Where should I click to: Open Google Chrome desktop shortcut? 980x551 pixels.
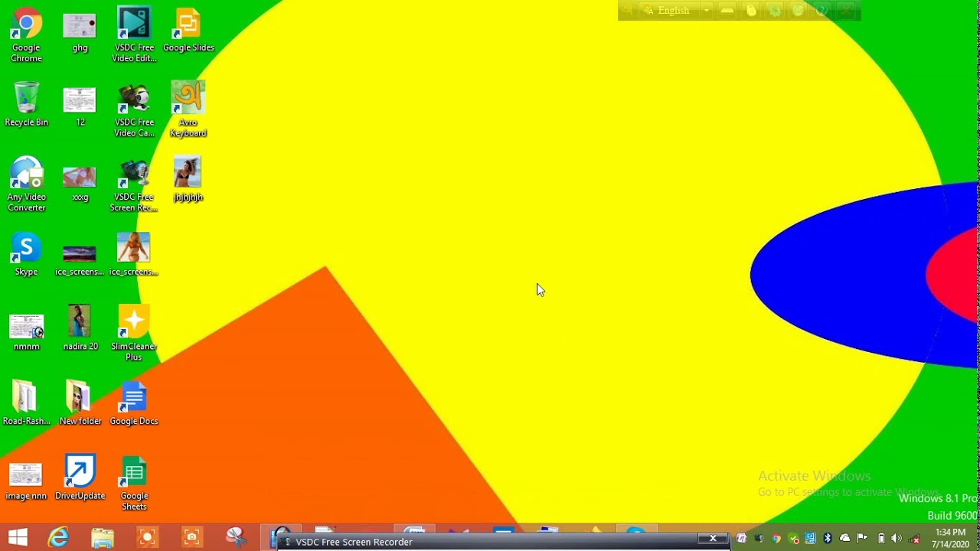26,34
